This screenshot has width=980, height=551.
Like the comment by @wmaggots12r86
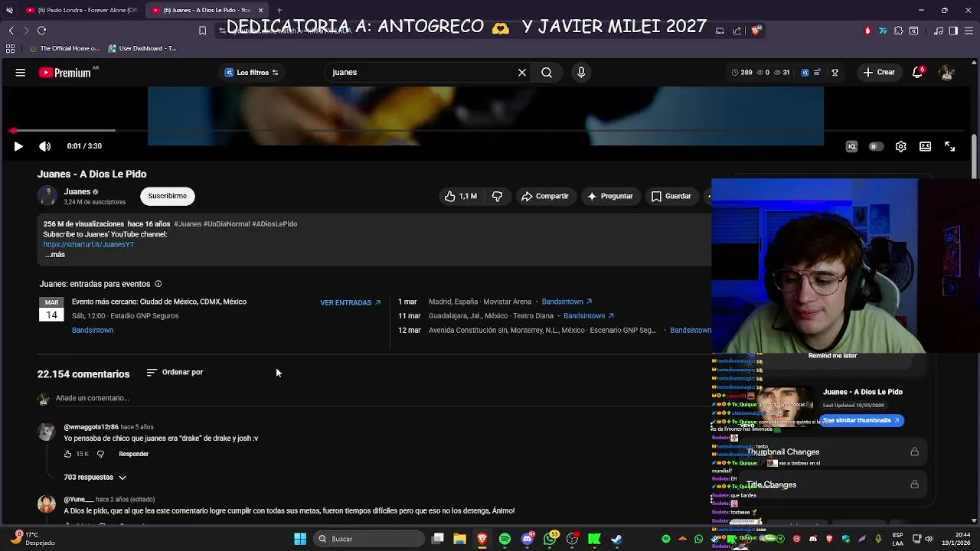(67, 454)
